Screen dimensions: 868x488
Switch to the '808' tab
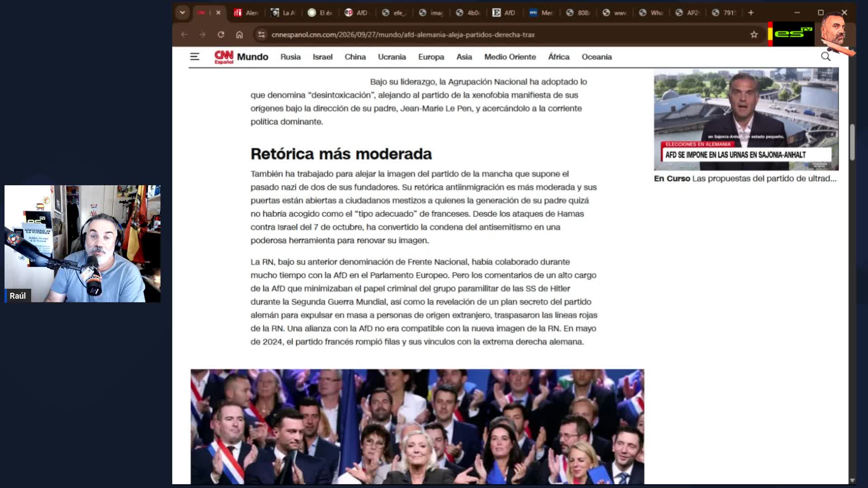[578, 13]
